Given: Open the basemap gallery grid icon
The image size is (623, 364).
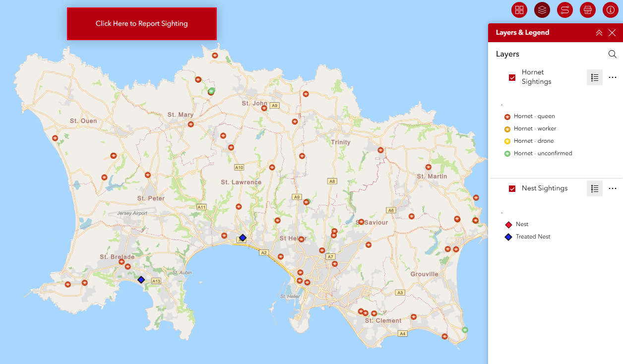Looking at the screenshot, I should coord(519,10).
